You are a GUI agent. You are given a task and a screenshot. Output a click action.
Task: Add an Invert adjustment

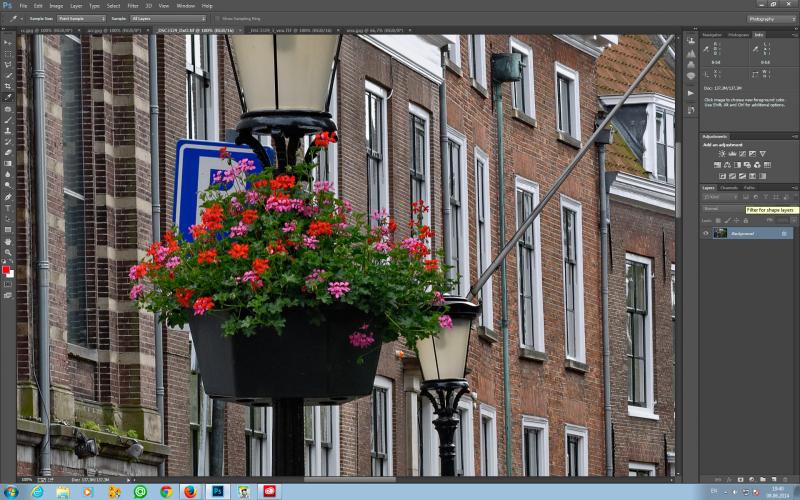[722, 176]
